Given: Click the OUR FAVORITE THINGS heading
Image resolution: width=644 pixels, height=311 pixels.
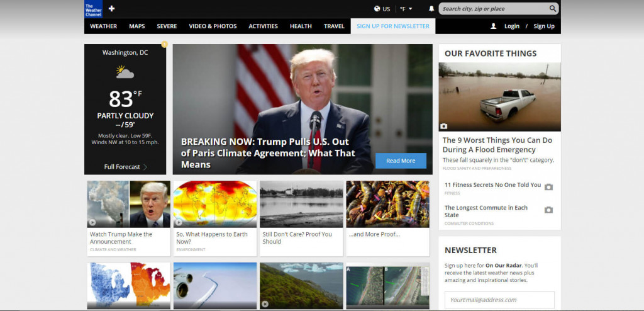Looking at the screenshot, I should pos(491,54).
